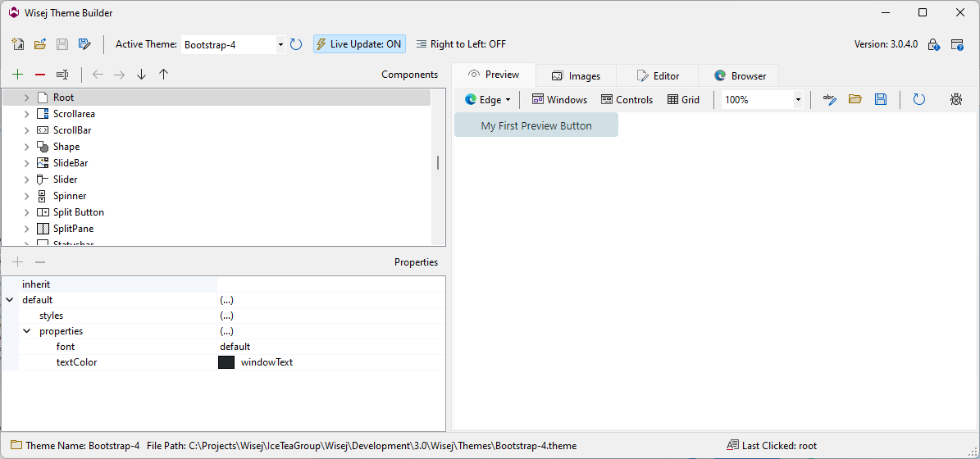This screenshot has width=980, height=459.
Task: Click the Components list scrollbar thumb
Action: (x=437, y=162)
